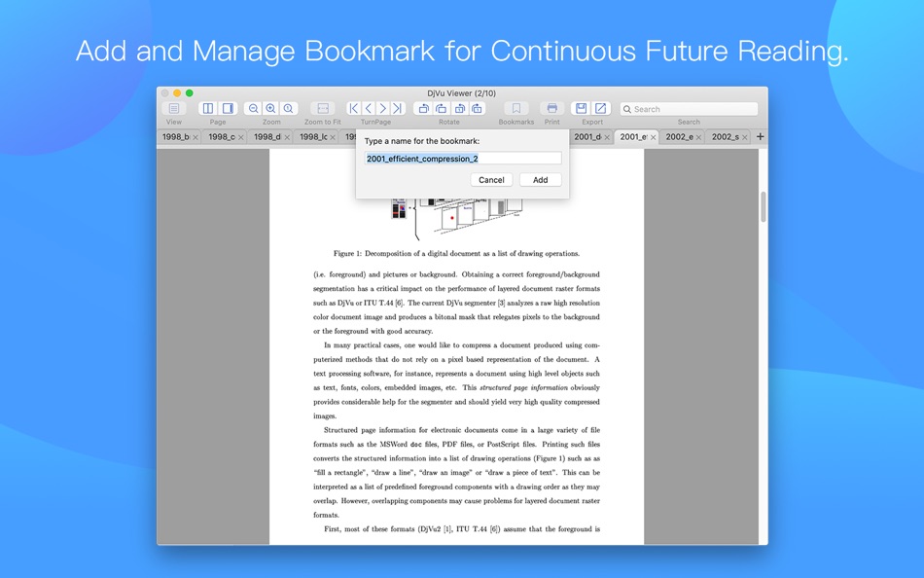This screenshot has width=924, height=578.
Task: Jump to the last page icon
Action: click(398, 109)
